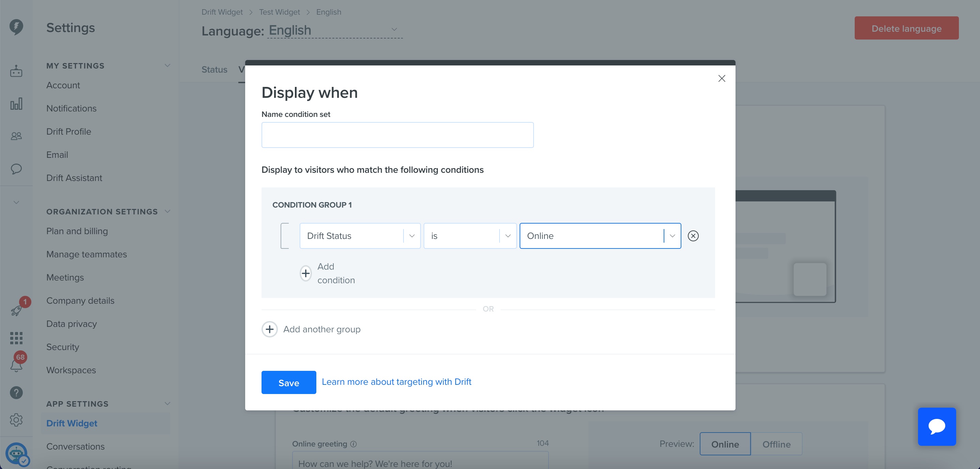Open the bar chart reports icon
This screenshot has height=469, width=980.
16,104
